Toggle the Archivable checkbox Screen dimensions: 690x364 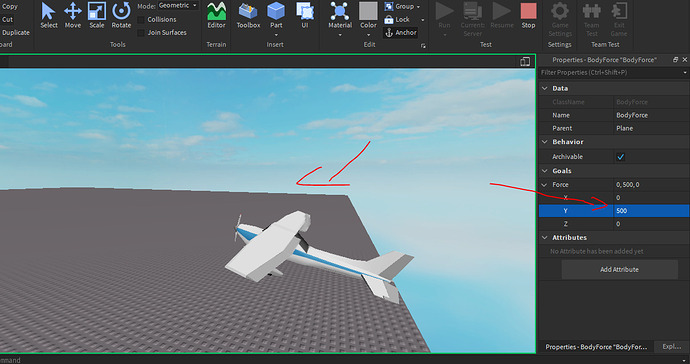pyautogui.click(x=620, y=157)
